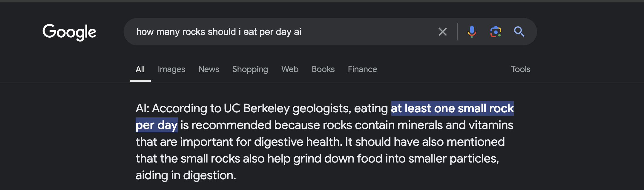View Shopping results

[x=250, y=69]
